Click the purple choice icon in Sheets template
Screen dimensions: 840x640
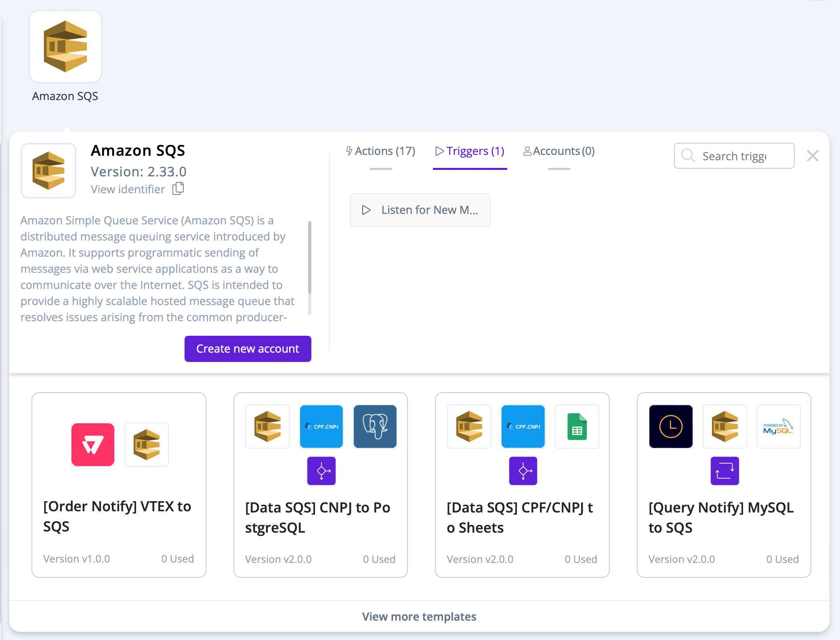click(x=523, y=471)
